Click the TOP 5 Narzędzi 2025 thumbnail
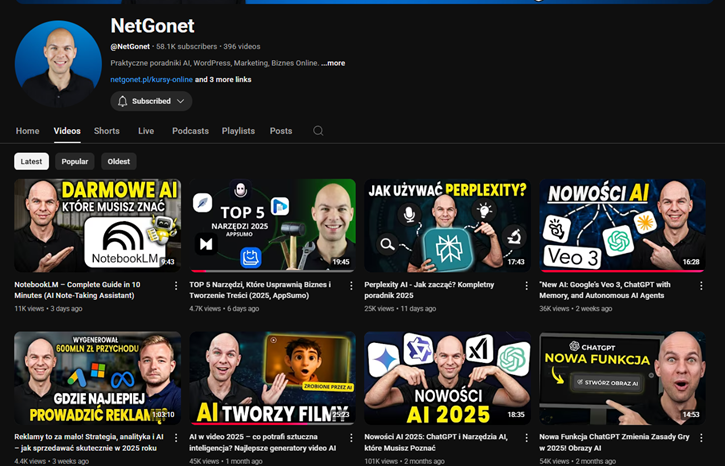This screenshot has width=725, height=466. (272, 226)
